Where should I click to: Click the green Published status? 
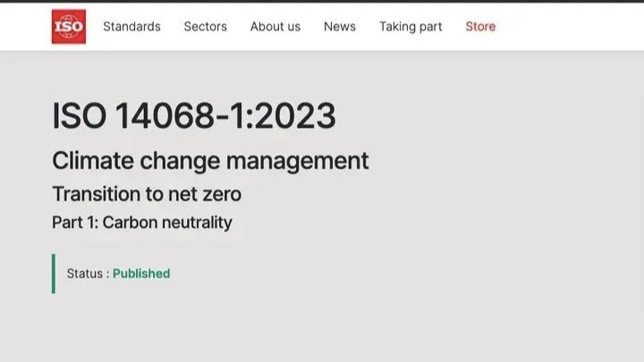[x=141, y=274]
